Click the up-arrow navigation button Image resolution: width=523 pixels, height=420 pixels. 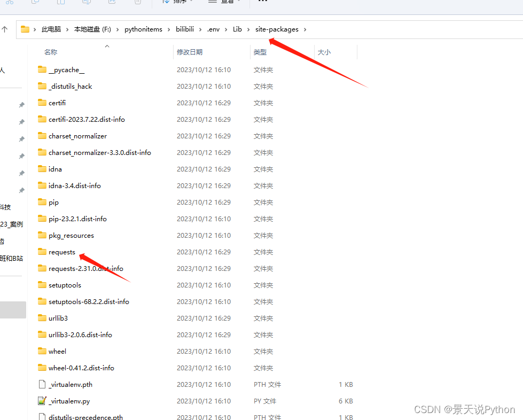pos(4,29)
